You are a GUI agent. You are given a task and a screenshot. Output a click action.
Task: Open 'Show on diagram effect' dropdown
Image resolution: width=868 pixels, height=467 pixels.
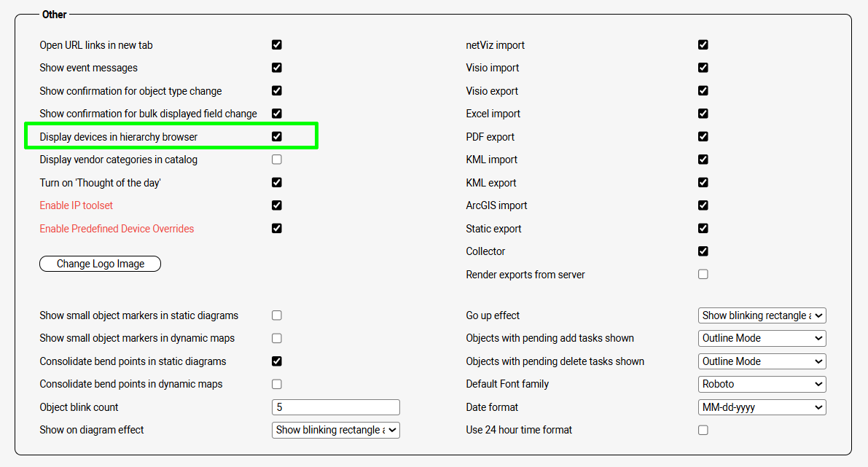[x=336, y=430]
